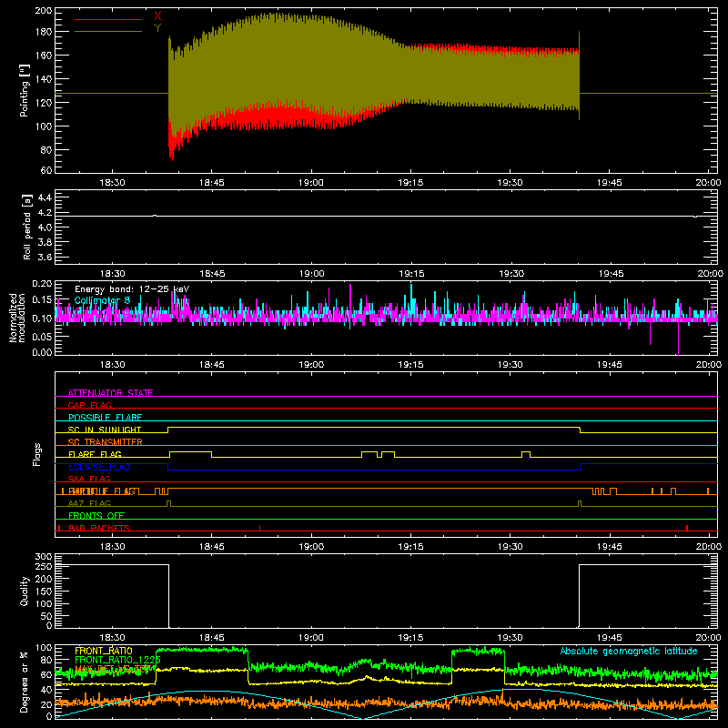The width and height of the screenshot is (728, 728).
Task: Click the '3.6' tick on roll period axis
Action: click(x=44, y=257)
